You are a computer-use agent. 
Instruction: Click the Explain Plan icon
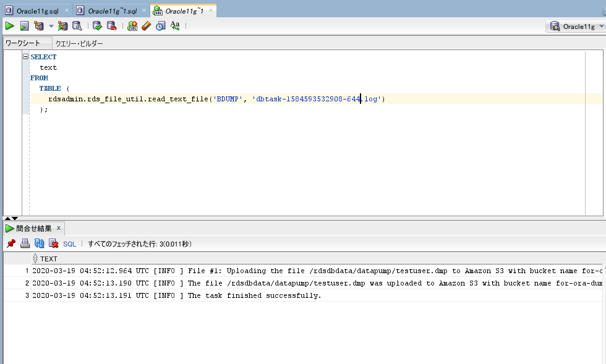click(x=39, y=26)
